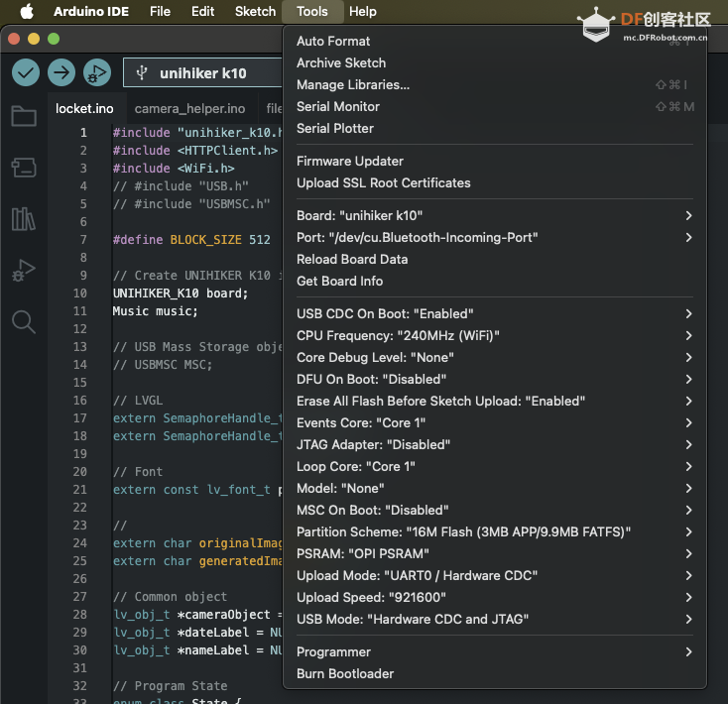Open the Firmware Updater entry
Screen dimensions: 728x704
[495, 161]
